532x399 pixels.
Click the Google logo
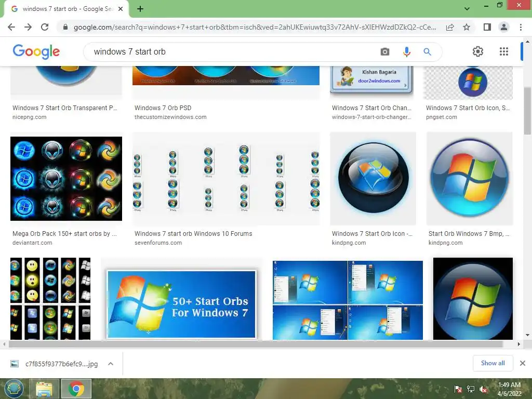click(36, 51)
